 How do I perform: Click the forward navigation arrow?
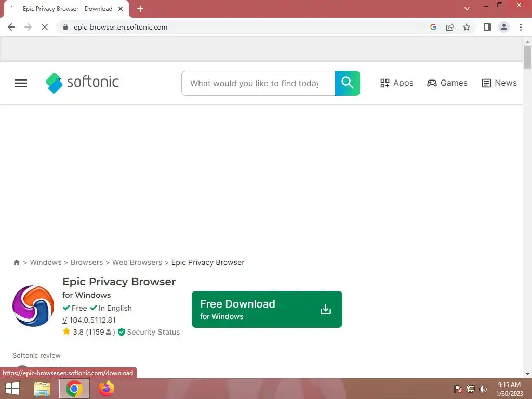tap(28, 27)
